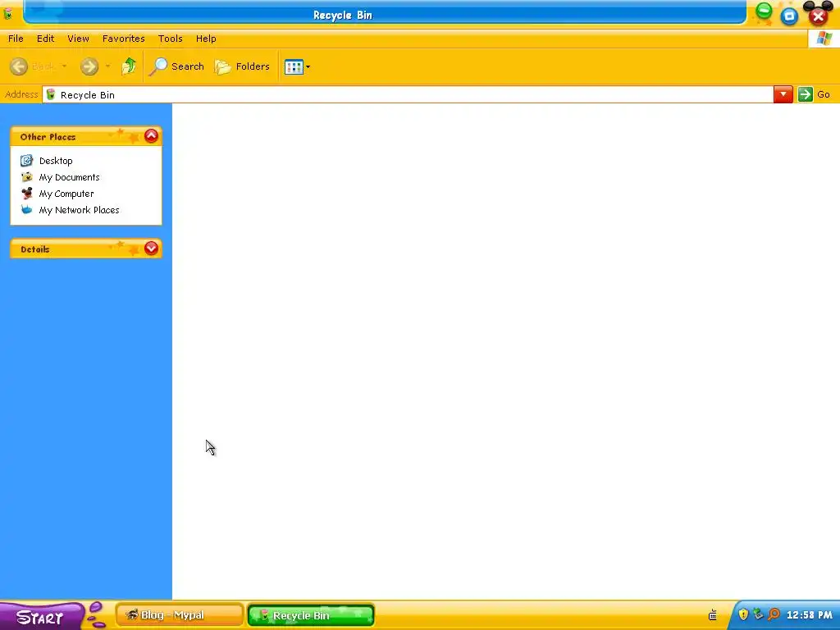
Task: Click the Up folder arrow icon
Action: click(129, 66)
